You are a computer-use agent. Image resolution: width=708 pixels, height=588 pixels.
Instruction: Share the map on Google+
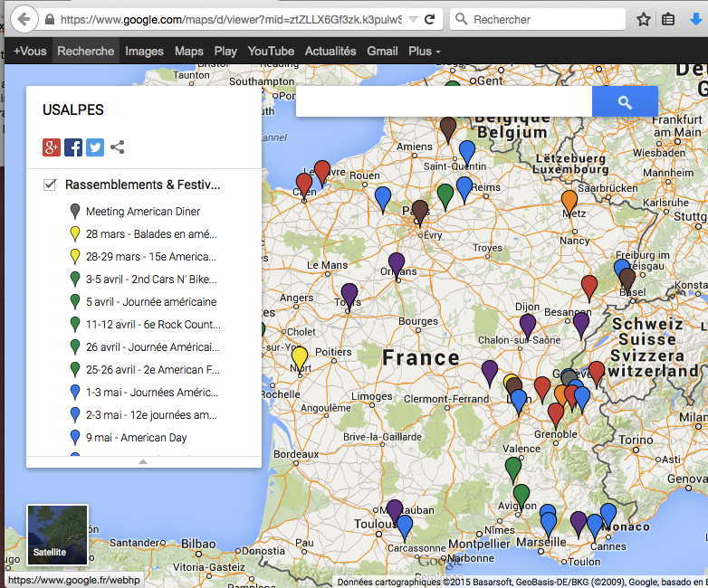(52, 147)
